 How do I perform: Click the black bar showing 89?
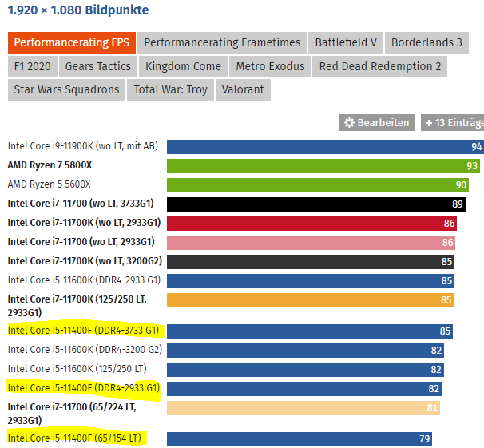(316, 204)
